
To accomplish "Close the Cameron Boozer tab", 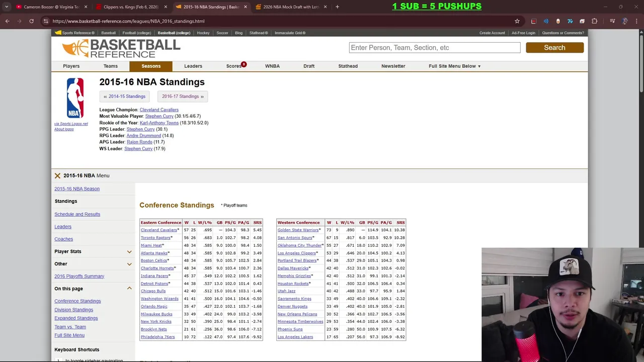I will coord(86,7).
